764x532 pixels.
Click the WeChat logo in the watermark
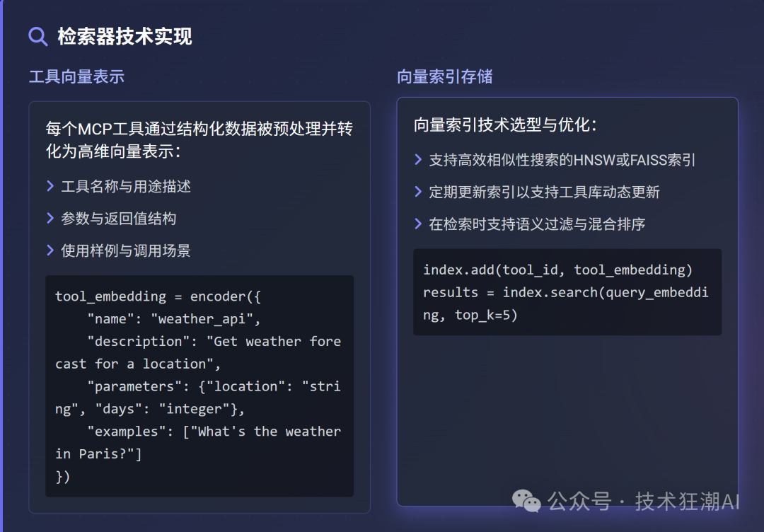(527, 502)
